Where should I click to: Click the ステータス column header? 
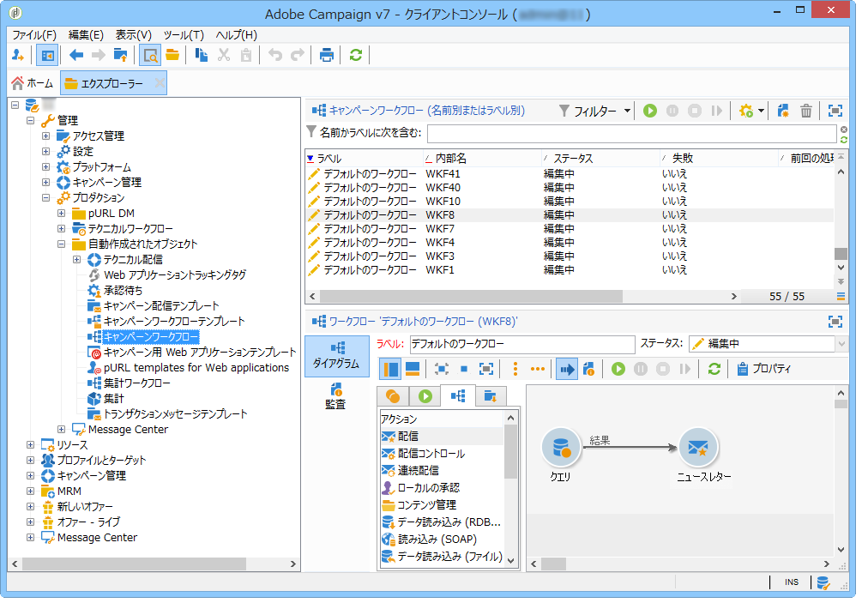(x=600, y=159)
